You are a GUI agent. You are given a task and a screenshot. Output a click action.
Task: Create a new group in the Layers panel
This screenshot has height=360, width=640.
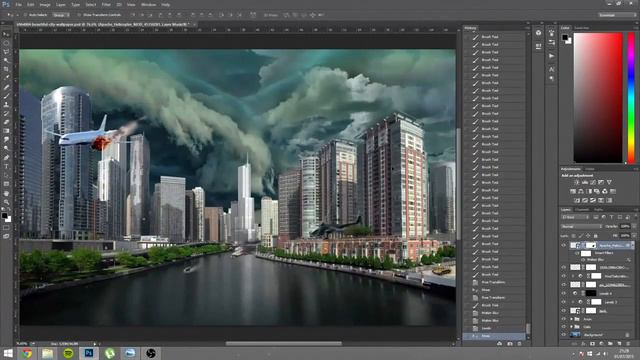tap(610, 344)
